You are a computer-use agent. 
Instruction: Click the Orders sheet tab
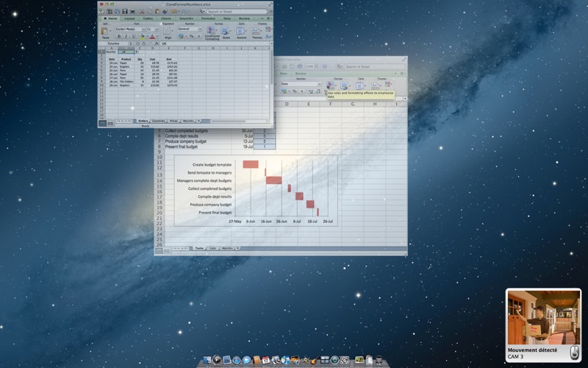(143, 121)
